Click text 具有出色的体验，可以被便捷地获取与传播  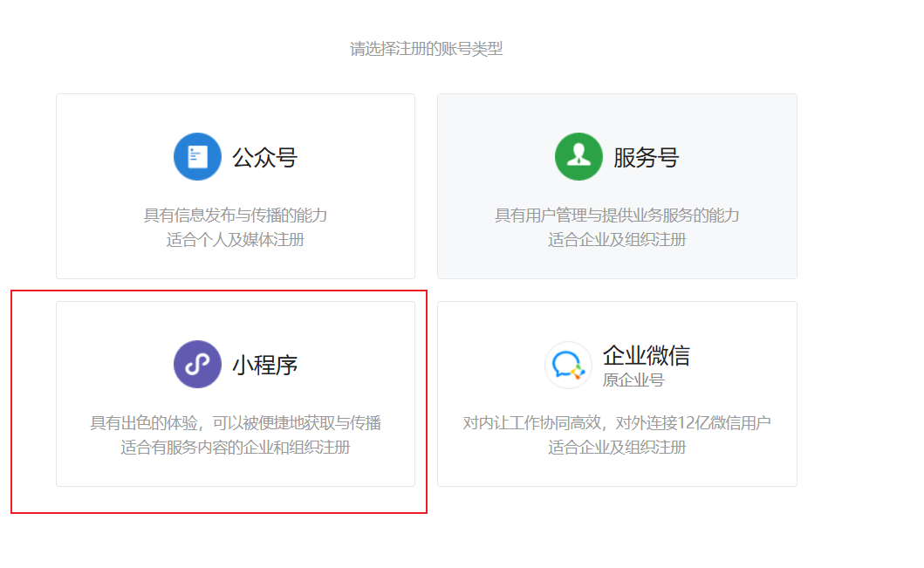point(235,423)
